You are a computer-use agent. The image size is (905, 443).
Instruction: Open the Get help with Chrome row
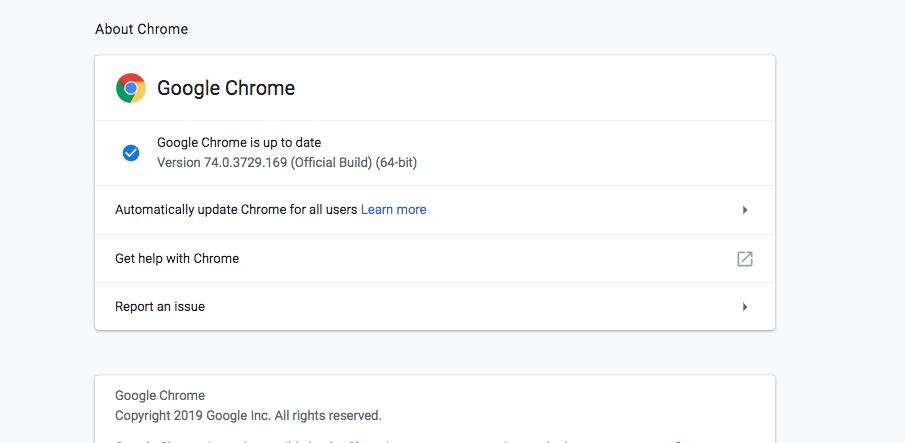177,258
